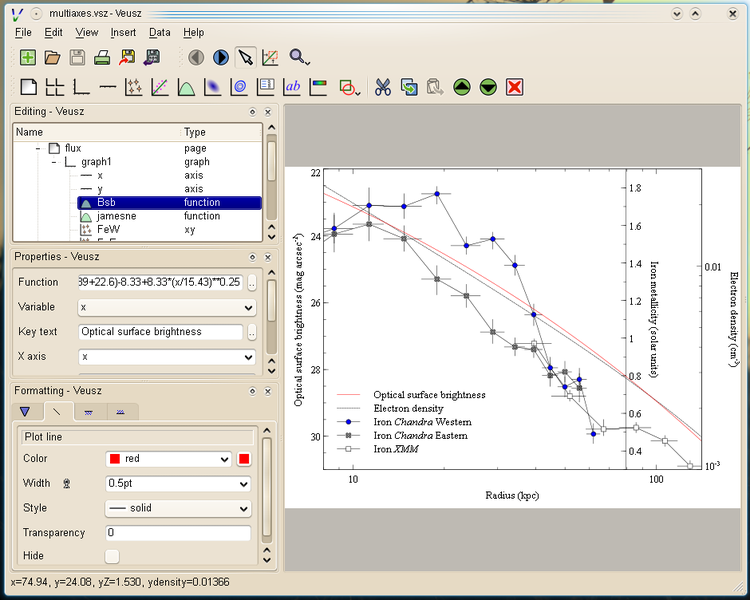750x600 pixels.
Task: Move selected widget up
Action: [462, 87]
